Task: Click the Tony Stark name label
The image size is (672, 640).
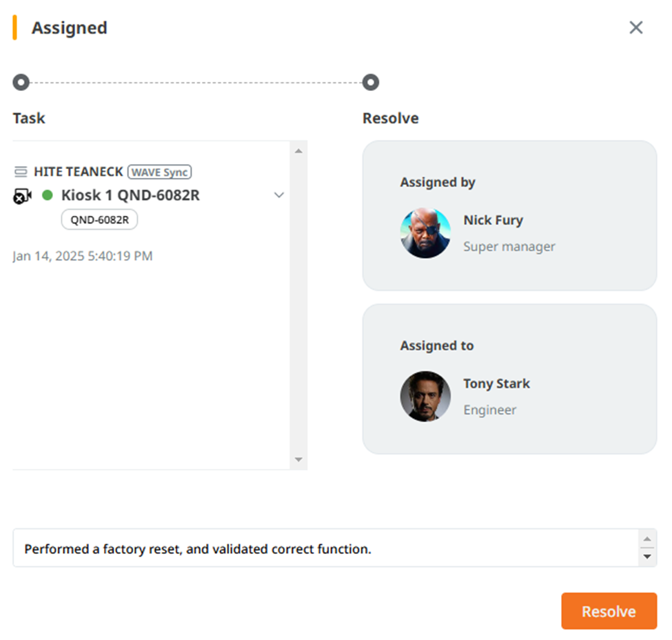Action: pyautogui.click(x=496, y=383)
